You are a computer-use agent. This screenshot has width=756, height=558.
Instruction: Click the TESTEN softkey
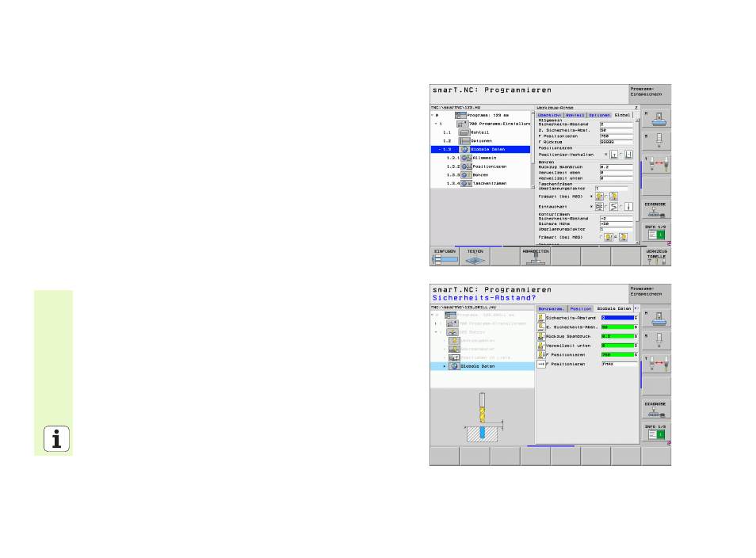point(475,257)
